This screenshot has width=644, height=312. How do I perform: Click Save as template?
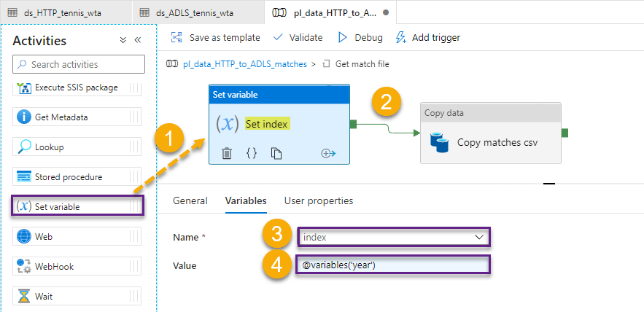coord(215,37)
